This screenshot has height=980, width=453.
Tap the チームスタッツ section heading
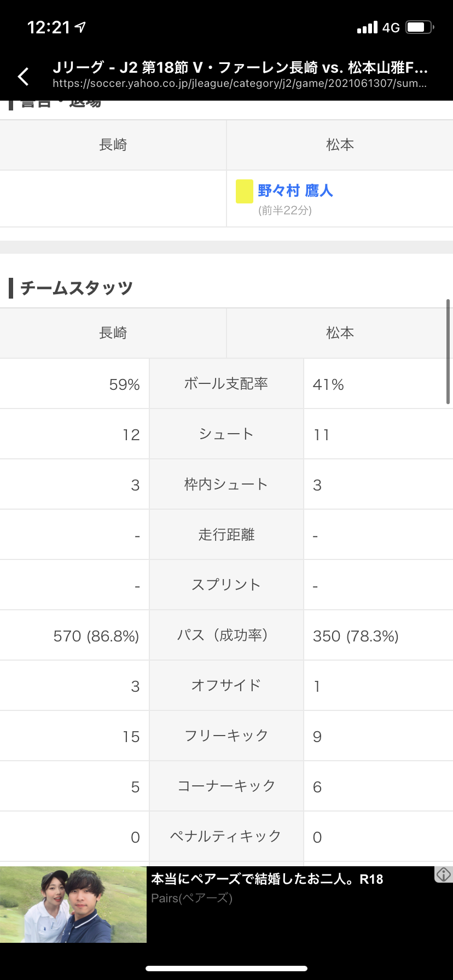(x=77, y=288)
